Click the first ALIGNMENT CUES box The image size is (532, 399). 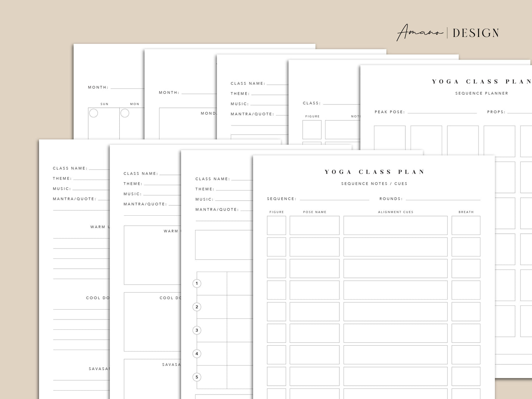pyautogui.click(x=395, y=225)
